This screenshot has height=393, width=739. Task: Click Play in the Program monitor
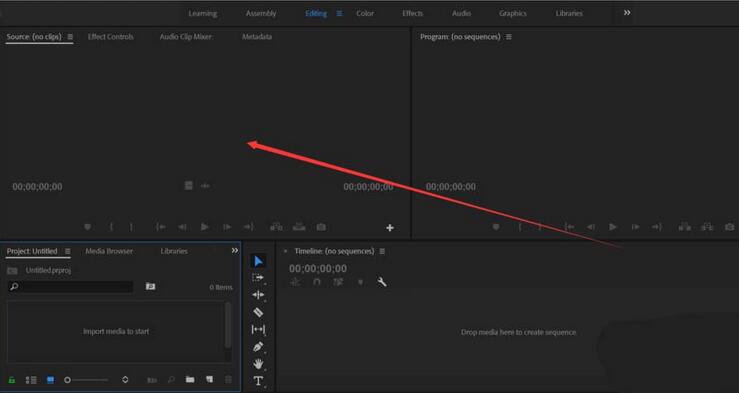tap(613, 227)
